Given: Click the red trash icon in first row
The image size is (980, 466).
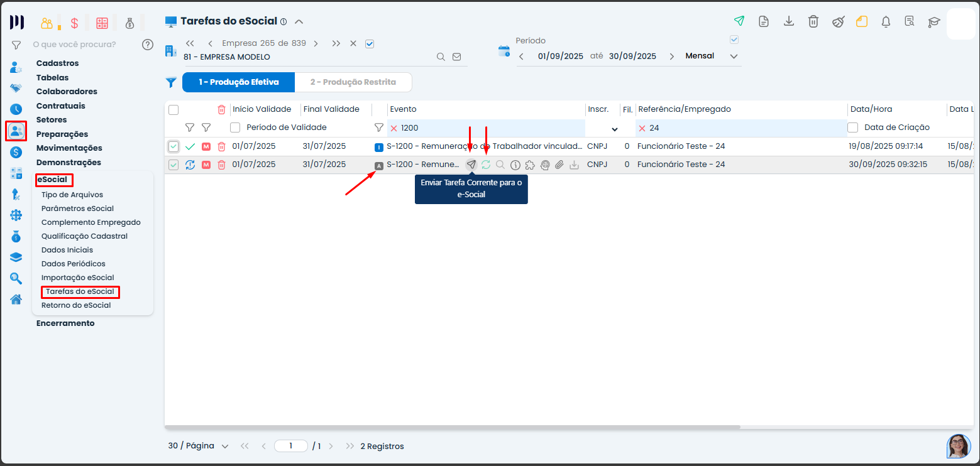Looking at the screenshot, I should pyautogui.click(x=221, y=147).
